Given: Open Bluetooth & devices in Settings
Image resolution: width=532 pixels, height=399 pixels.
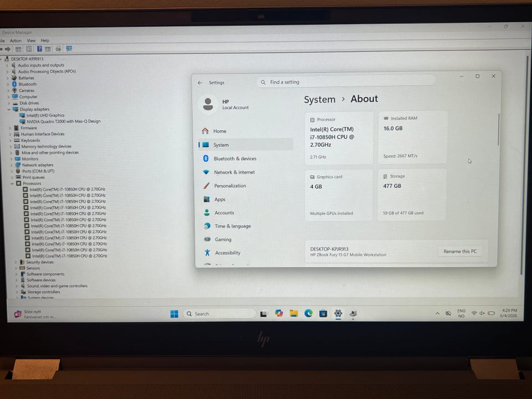Looking at the screenshot, I should click(235, 158).
